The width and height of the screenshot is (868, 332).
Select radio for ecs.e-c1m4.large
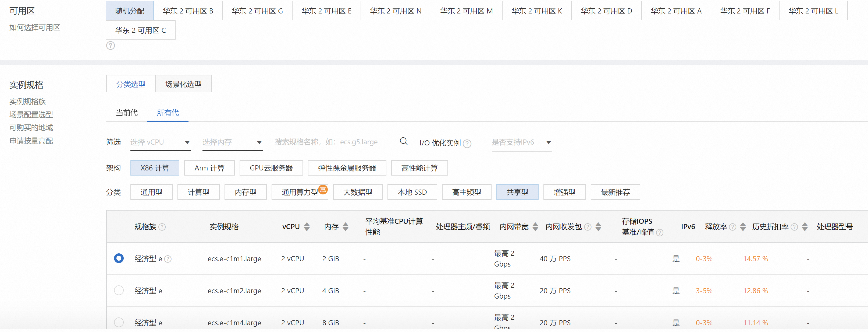coord(119,322)
